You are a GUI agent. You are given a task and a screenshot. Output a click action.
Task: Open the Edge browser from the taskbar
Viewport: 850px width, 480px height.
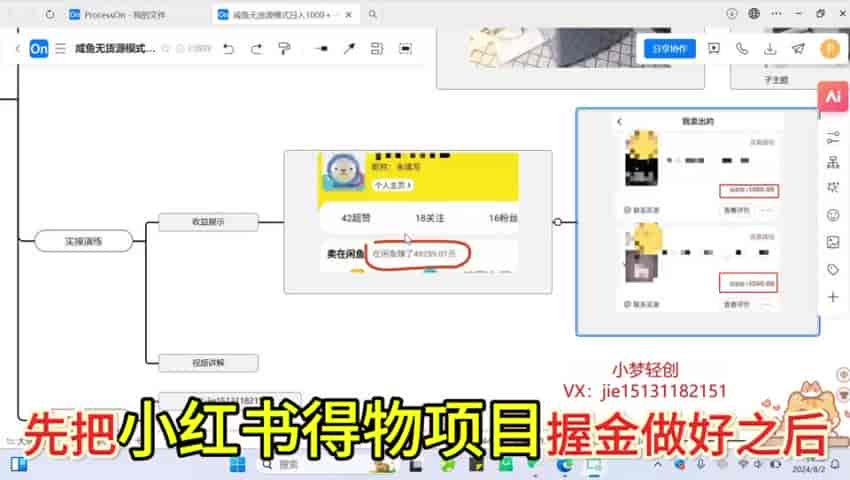tap(564, 465)
